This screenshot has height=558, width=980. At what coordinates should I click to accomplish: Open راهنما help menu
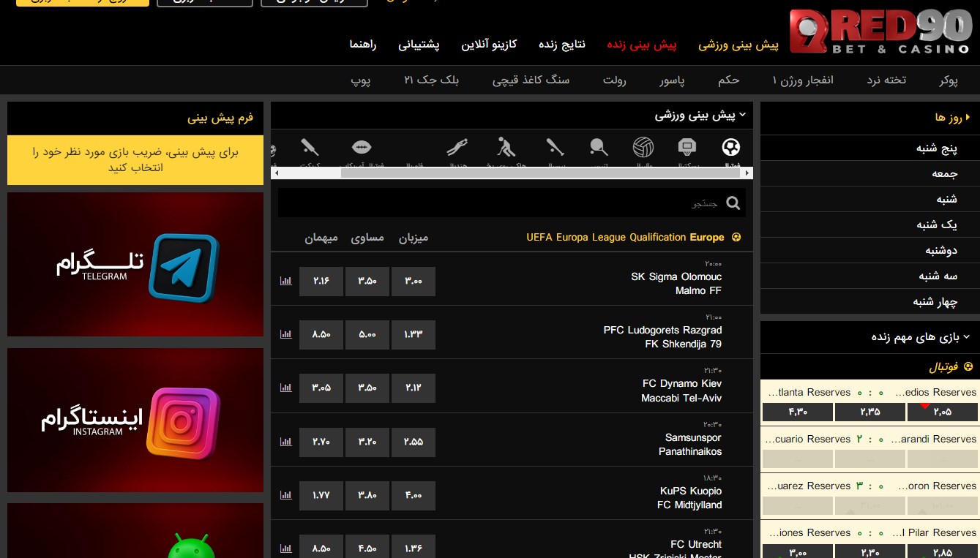[x=363, y=45]
